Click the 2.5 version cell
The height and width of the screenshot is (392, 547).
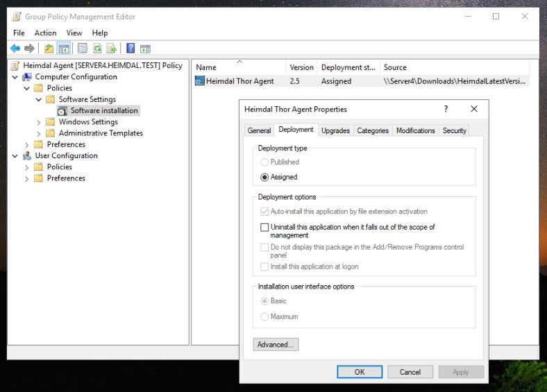295,81
